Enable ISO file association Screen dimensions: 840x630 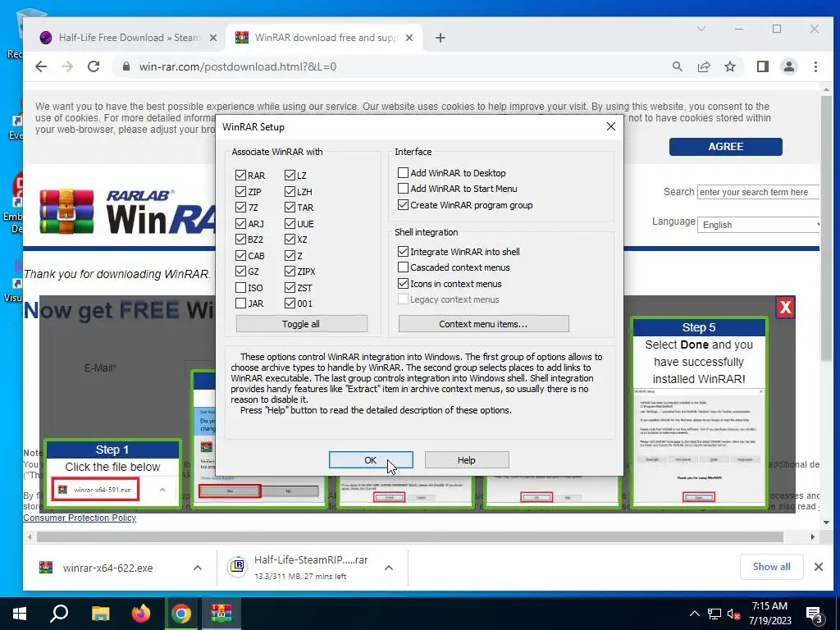[240, 288]
